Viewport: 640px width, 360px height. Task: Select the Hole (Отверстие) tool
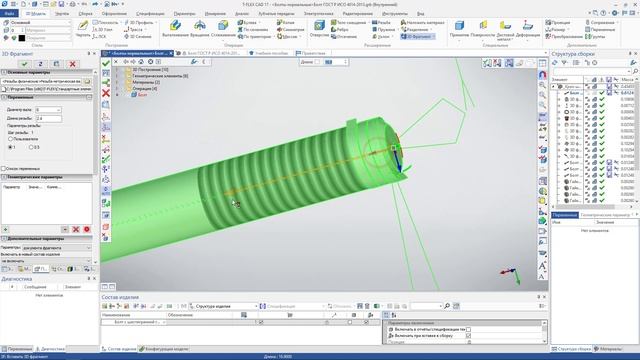[319, 28]
